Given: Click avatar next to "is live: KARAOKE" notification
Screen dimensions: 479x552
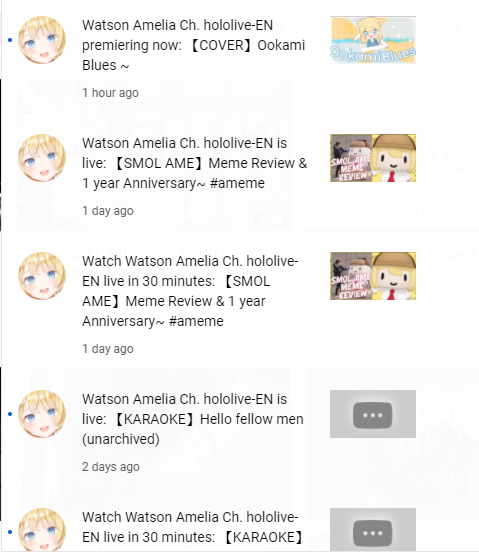Looking at the screenshot, I should [x=42, y=414].
